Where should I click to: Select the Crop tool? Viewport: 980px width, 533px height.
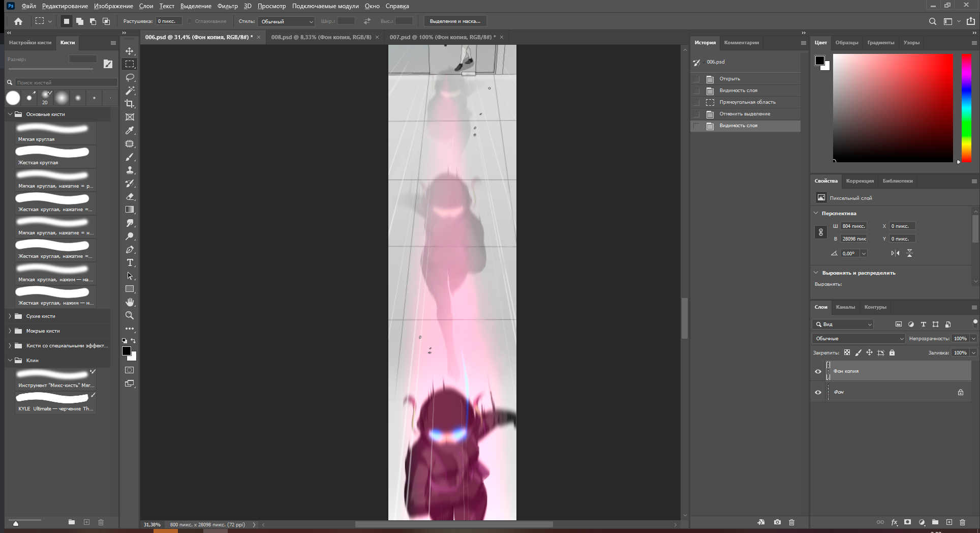(130, 104)
